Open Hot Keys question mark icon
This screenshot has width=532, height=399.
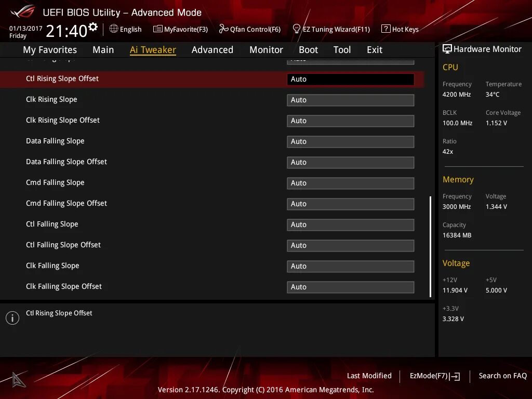coord(386,29)
